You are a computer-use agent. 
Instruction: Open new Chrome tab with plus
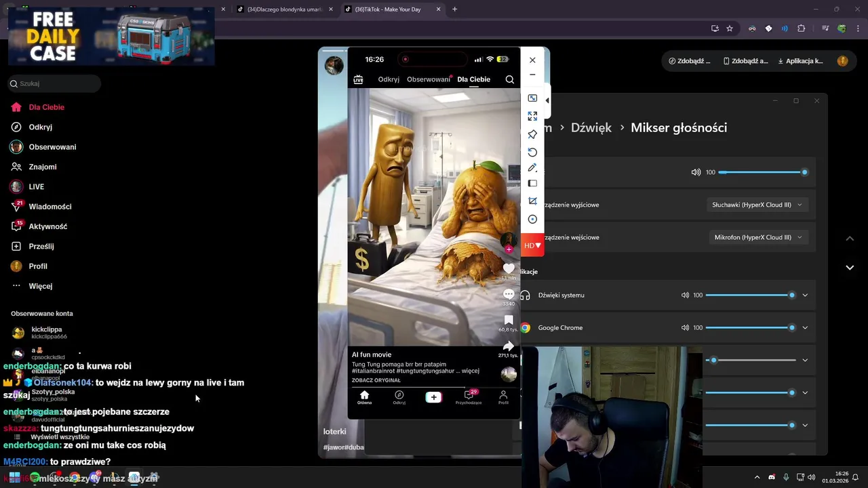click(x=454, y=9)
